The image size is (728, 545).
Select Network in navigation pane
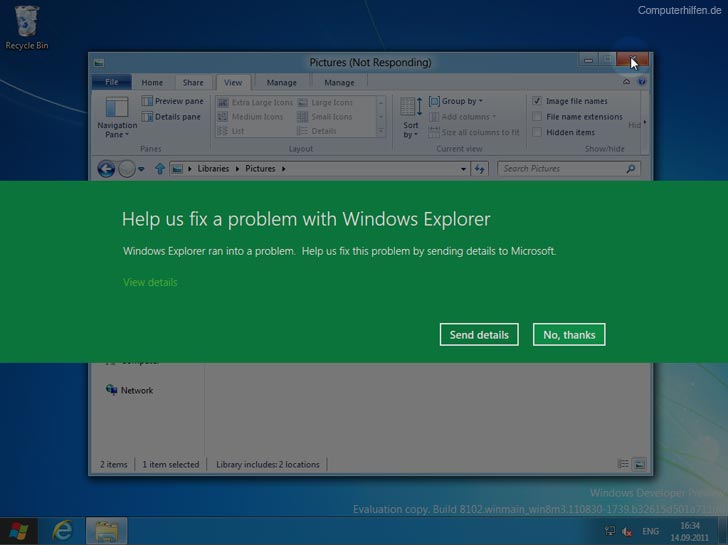[130, 390]
